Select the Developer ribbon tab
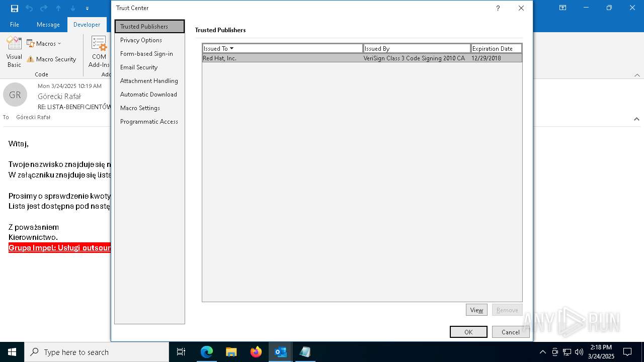Viewport: 644px width, 362px height. pos(87,24)
